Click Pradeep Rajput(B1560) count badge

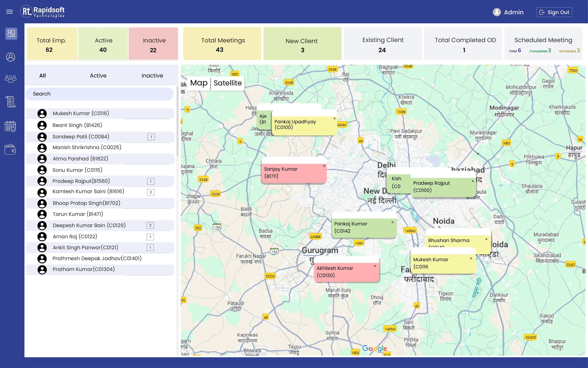151,181
